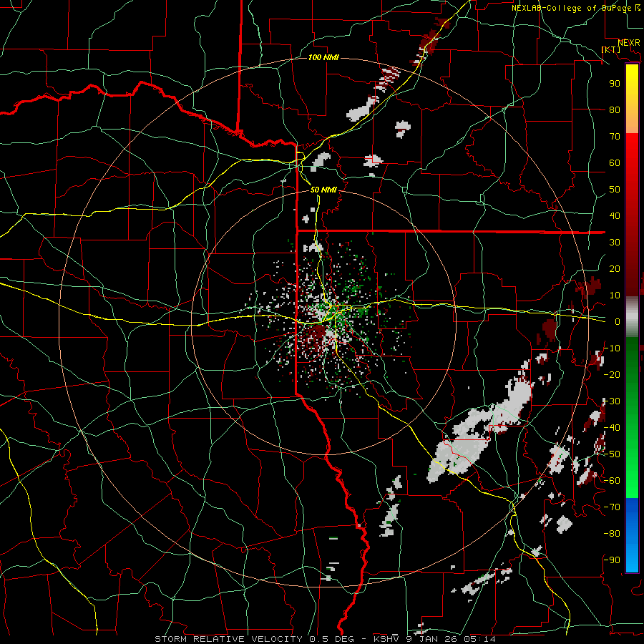Click the [KT] units label

point(611,49)
